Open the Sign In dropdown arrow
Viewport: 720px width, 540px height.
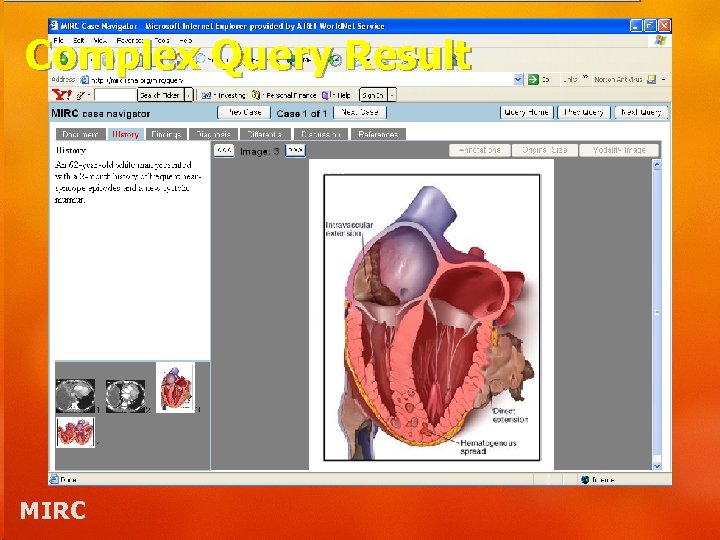pos(392,95)
